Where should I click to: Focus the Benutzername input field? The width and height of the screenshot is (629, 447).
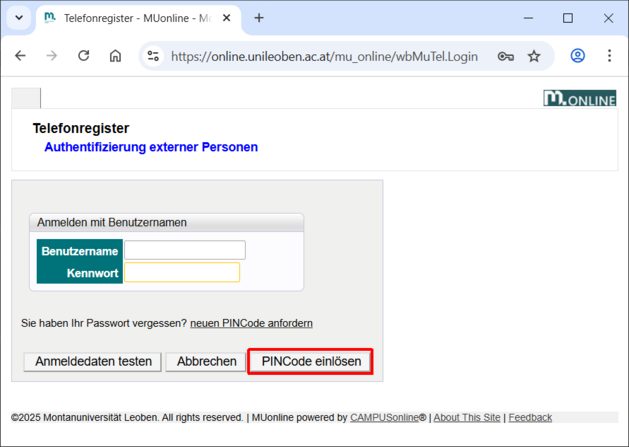tap(185, 250)
